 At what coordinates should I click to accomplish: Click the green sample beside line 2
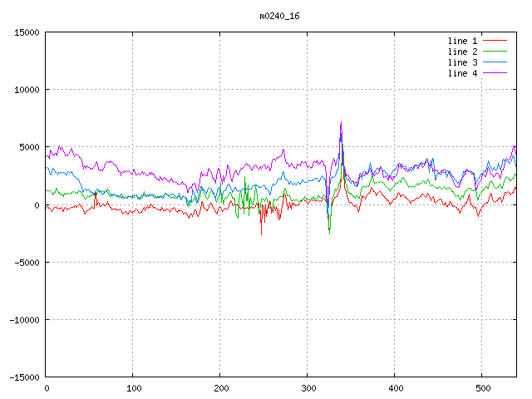tap(495, 52)
